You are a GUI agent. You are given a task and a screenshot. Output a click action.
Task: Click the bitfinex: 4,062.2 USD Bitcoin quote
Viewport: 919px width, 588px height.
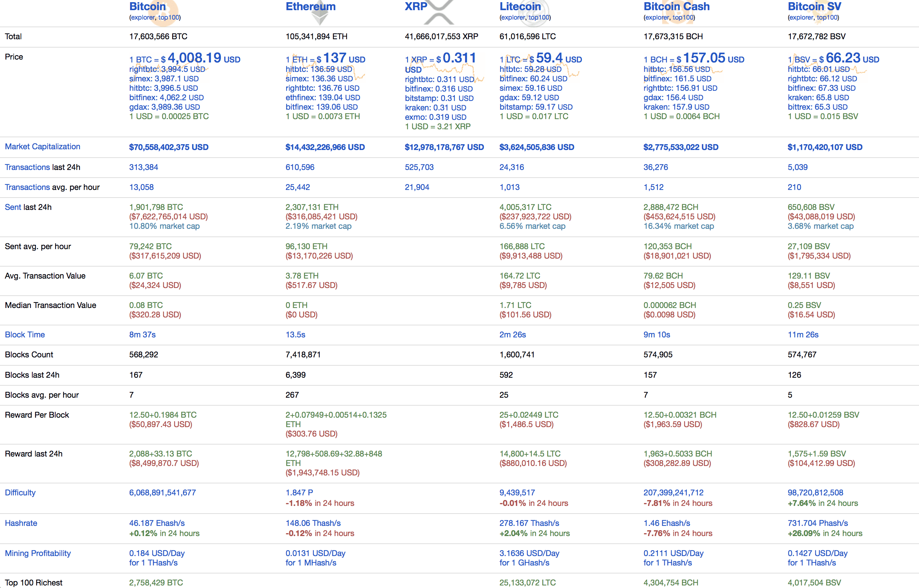click(166, 97)
